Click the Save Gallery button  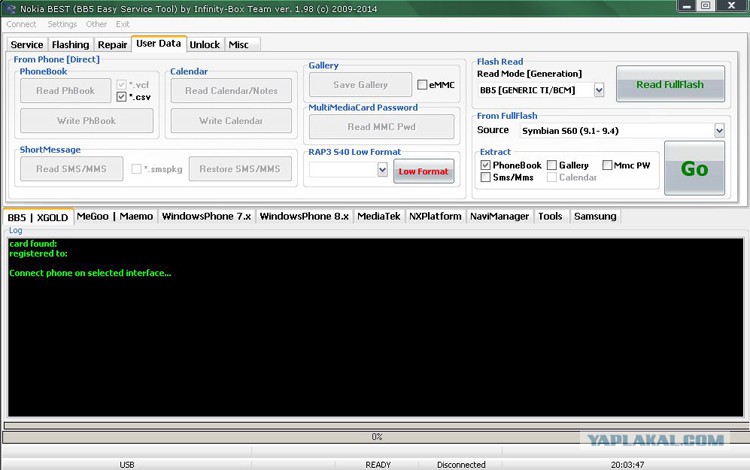coord(360,85)
